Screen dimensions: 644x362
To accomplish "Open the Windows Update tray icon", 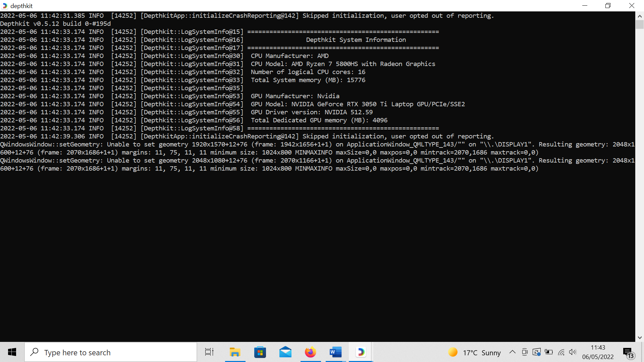I will click(537, 352).
